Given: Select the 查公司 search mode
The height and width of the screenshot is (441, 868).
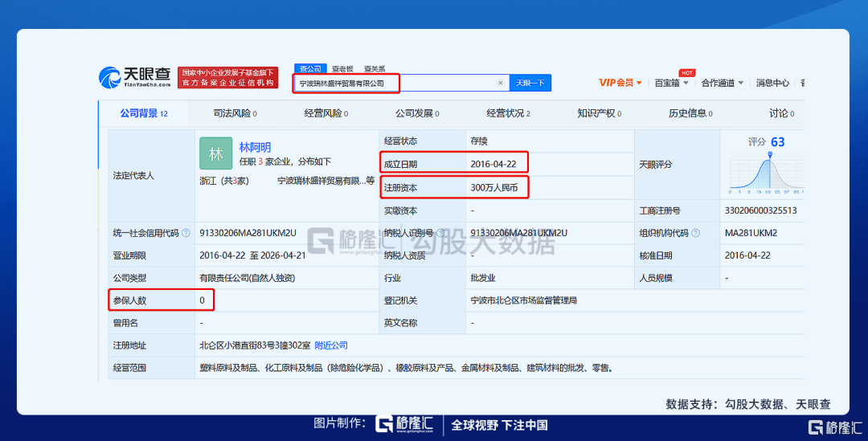Looking at the screenshot, I should click(x=309, y=69).
